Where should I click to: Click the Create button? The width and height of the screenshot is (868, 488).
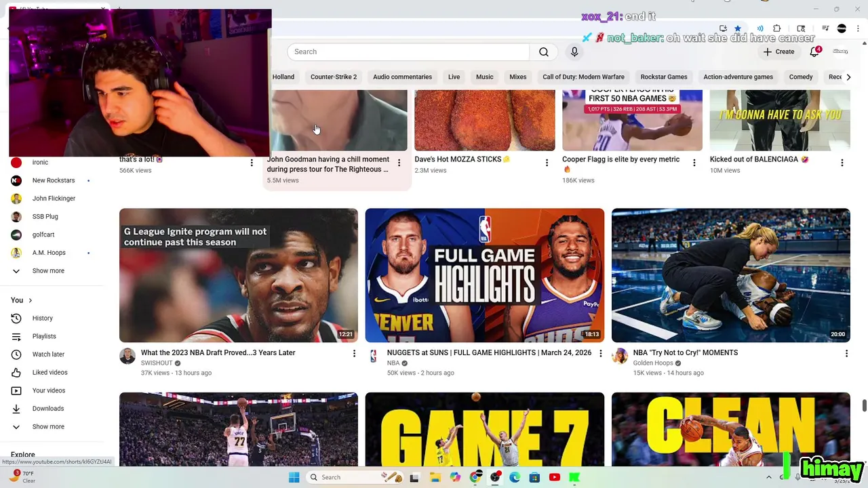click(x=778, y=52)
